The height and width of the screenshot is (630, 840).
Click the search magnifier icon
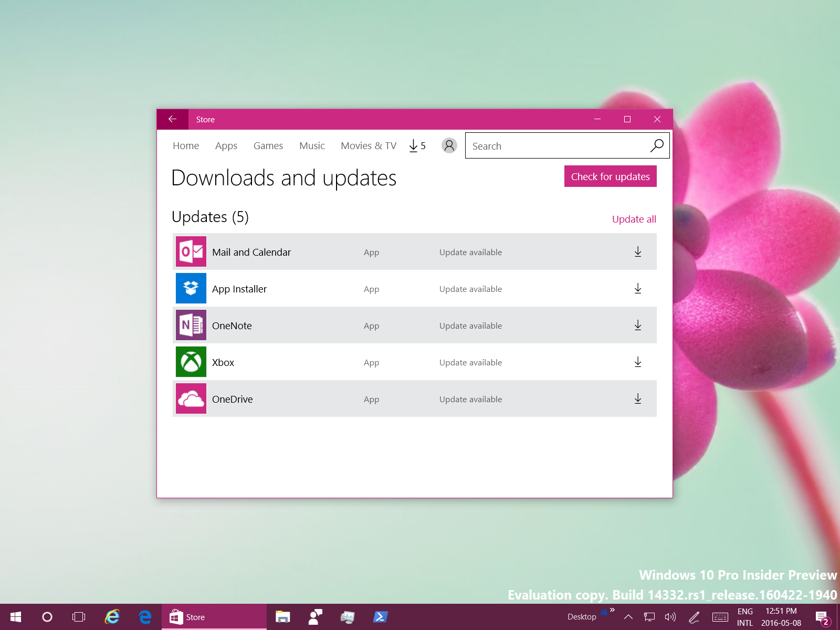657,145
